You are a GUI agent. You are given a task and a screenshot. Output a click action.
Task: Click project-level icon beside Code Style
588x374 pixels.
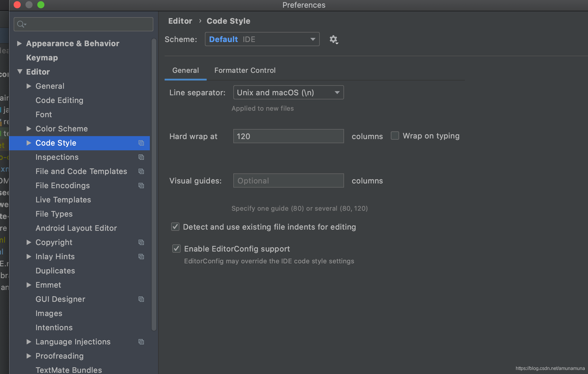click(141, 143)
